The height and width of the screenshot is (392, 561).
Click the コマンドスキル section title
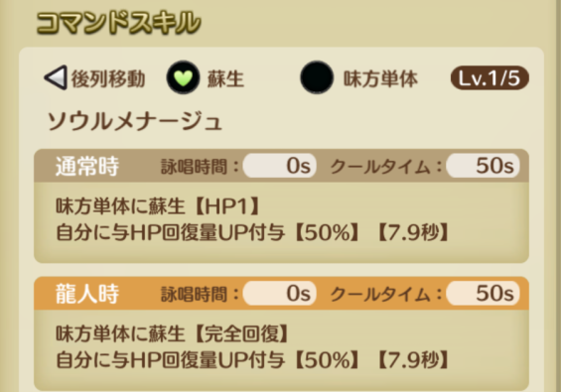point(118,23)
